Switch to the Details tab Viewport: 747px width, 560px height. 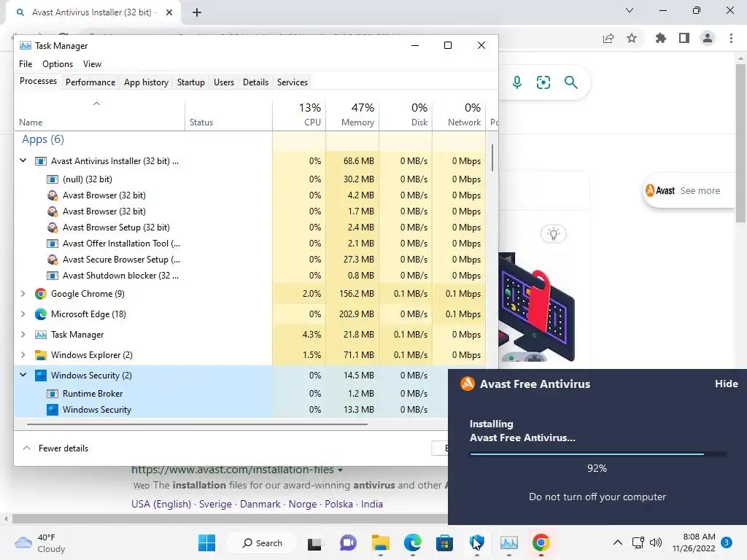(256, 82)
